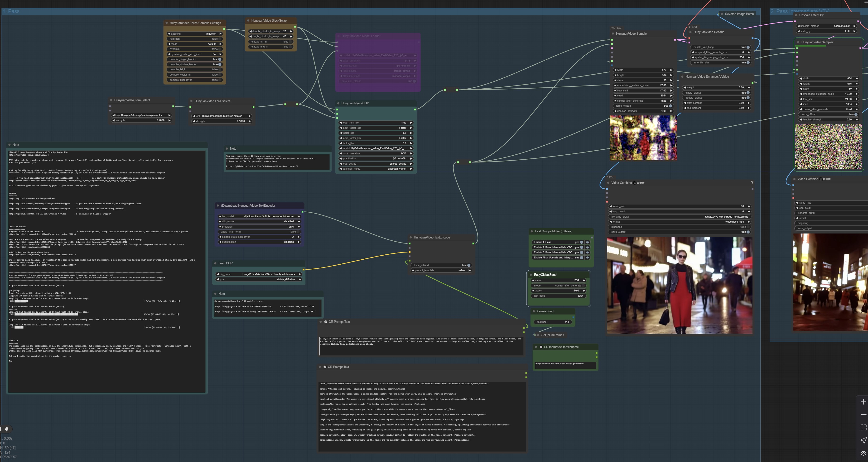
Task: Zoom in on the canvas with plus icon
Action: click(x=863, y=402)
